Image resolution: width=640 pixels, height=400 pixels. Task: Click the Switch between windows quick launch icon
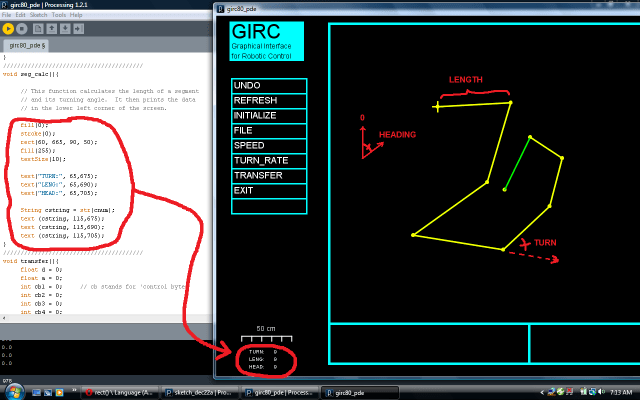point(48,393)
